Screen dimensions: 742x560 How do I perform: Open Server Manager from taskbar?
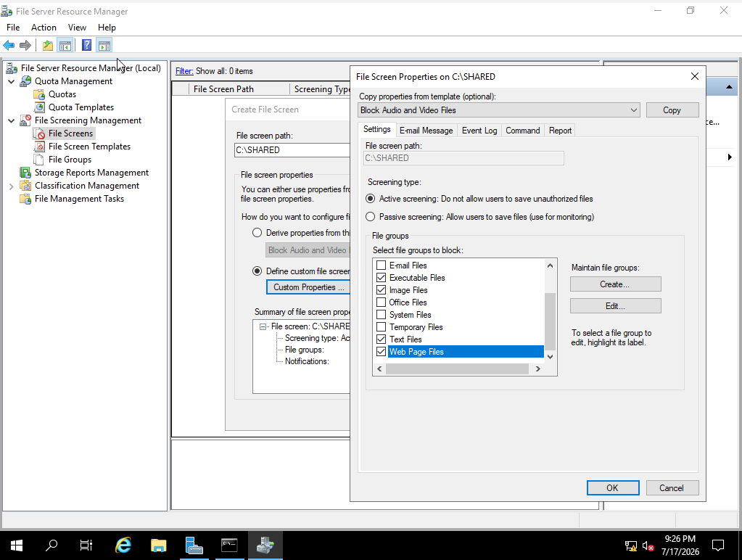coord(194,545)
